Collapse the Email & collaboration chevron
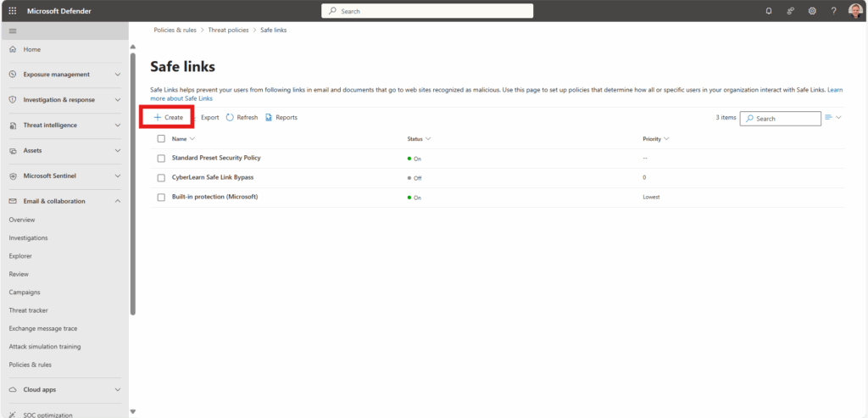868x418 pixels. coord(117,202)
